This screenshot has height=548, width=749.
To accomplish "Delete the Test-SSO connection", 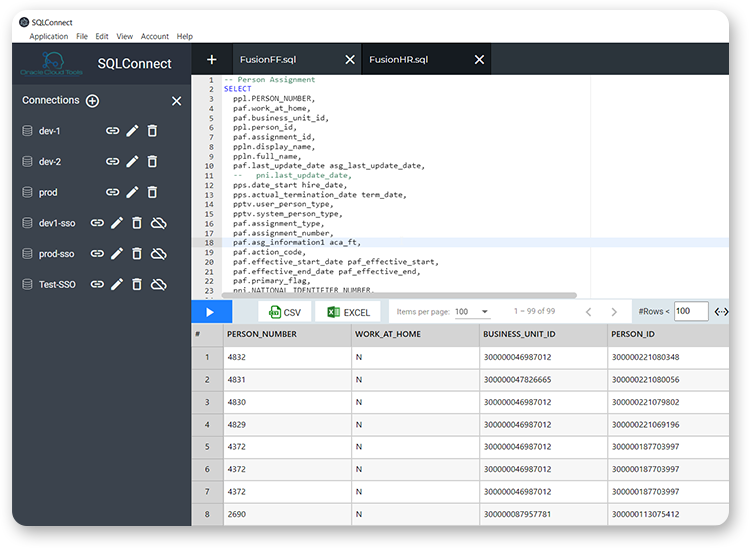I will [x=137, y=284].
